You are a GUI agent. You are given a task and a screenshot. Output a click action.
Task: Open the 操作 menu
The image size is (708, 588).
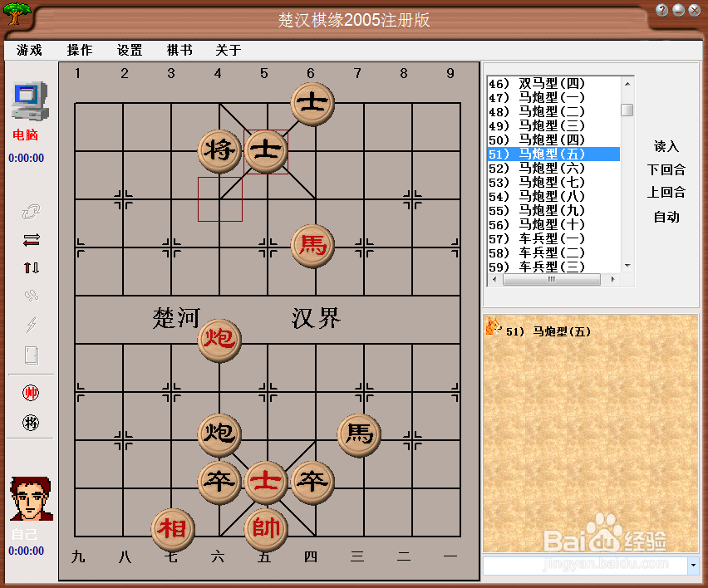pos(80,50)
